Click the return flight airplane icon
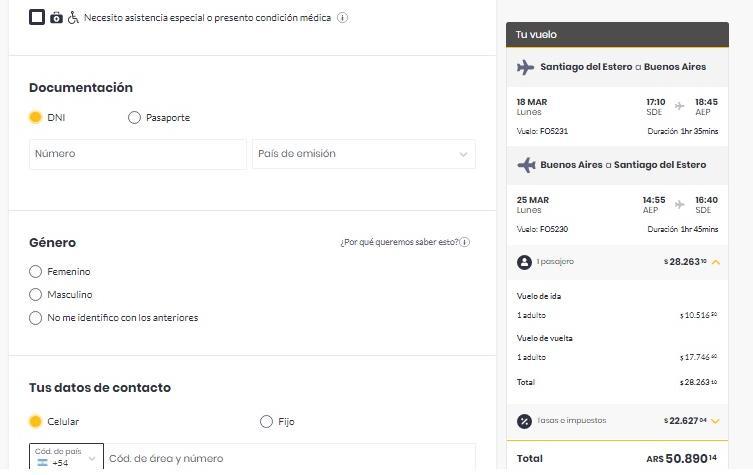Screen dimensions: 753x475 pos(526,165)
